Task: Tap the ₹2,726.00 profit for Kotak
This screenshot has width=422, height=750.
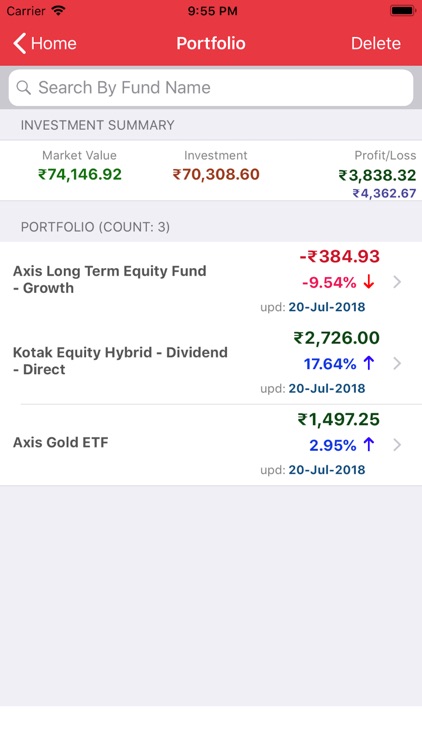Action: [336, 338]
